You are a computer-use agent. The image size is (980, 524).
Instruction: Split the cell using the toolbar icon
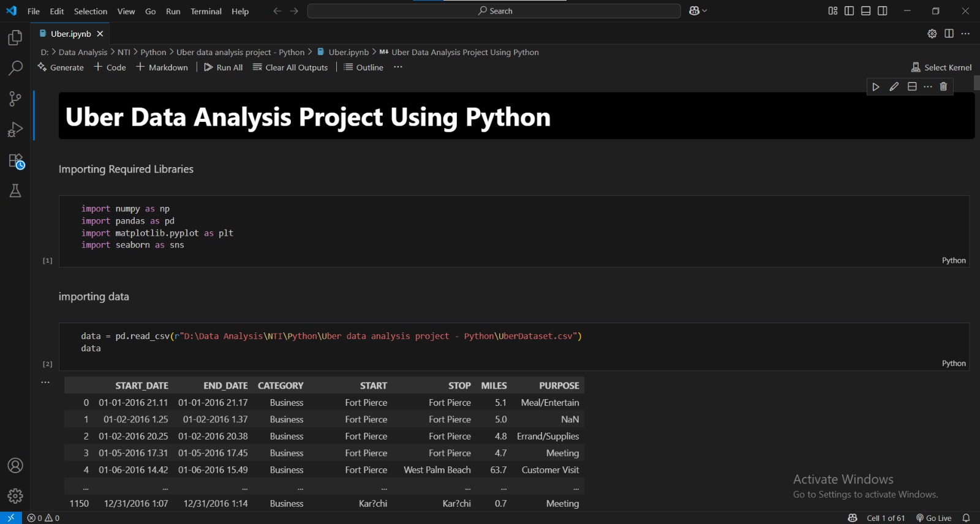coord(912,87)
